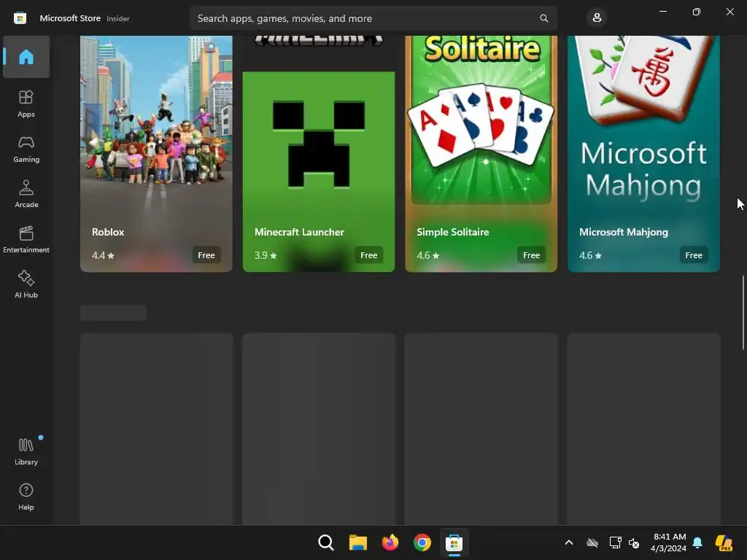
Task: Open the Minecraft Launcher card
Action: pos(319,154)
